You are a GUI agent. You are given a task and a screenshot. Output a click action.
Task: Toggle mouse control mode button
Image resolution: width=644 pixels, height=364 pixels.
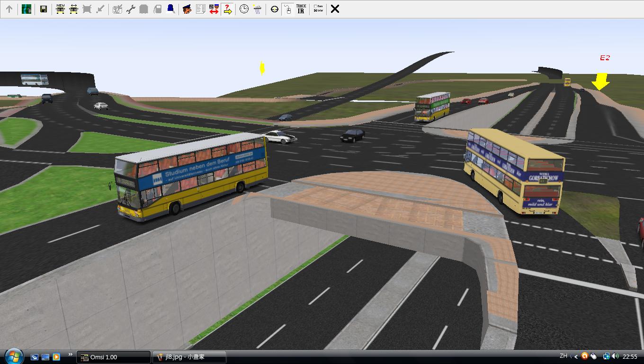pos(287,9)
